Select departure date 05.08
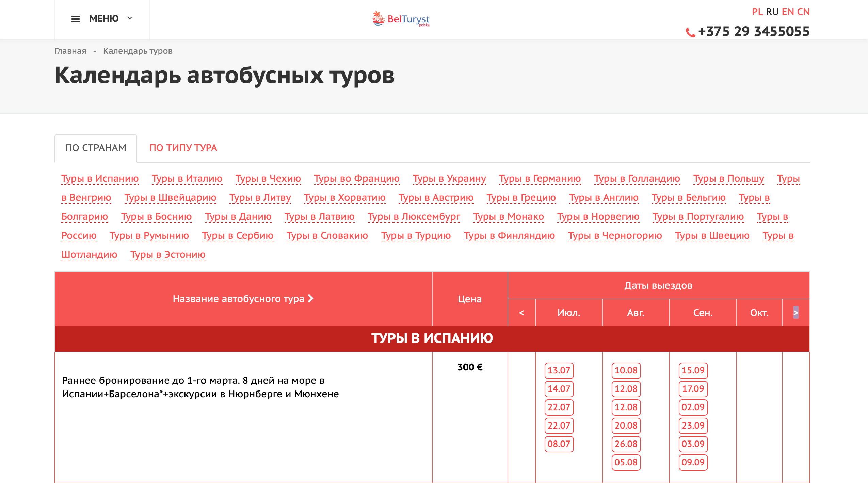This screenshot has width=868, height=483. pyautogui.click(x=626, y=462)
